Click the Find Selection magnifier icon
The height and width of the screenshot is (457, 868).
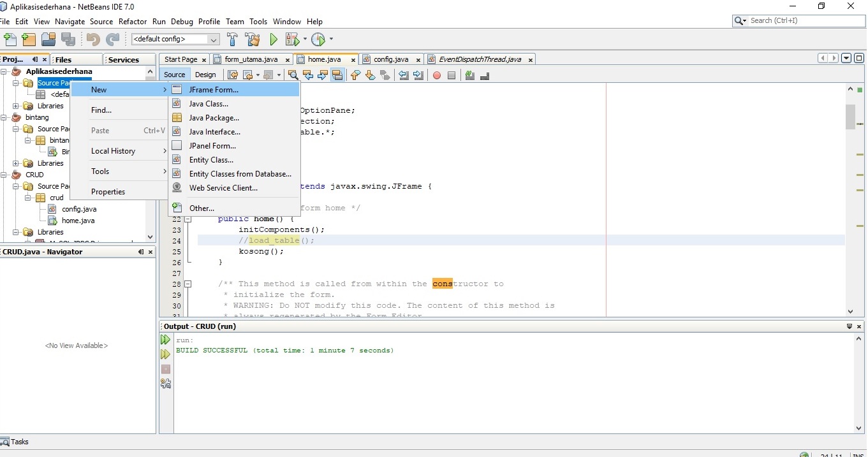click(293, 75)
